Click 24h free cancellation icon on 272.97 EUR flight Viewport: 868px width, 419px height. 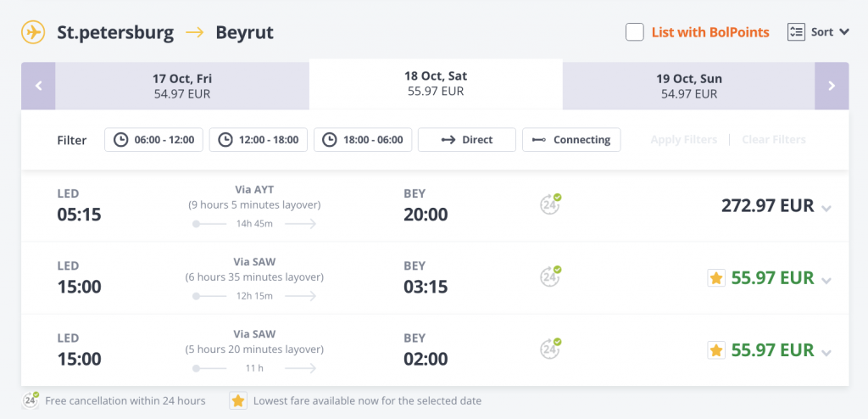click(550, 204)
